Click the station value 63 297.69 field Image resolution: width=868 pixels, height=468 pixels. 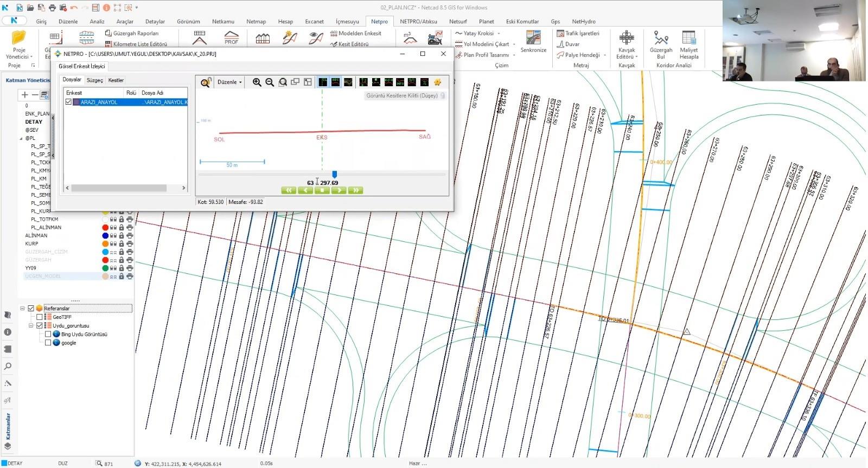[x=322, y=183]
